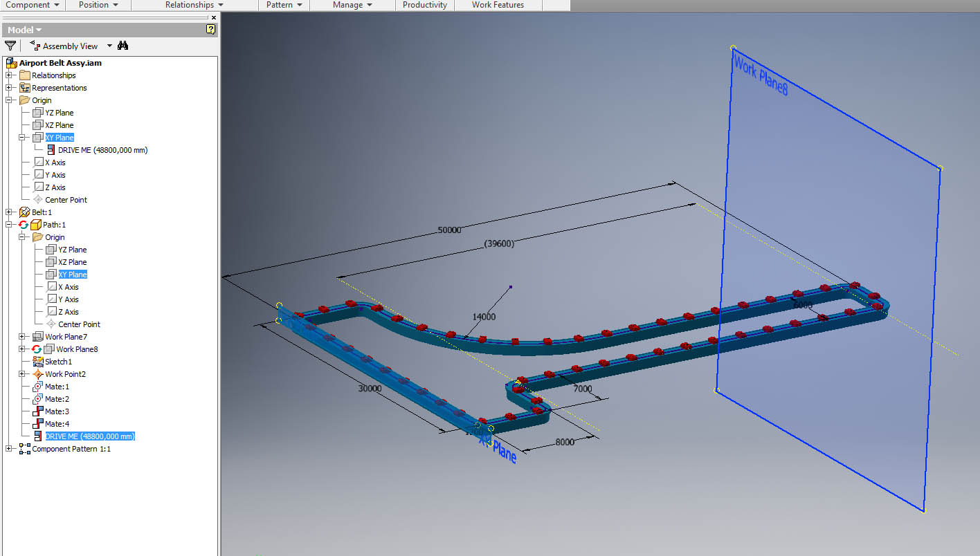Select the Belt:1 component icon
The image size is (980, 556).
click(x=25, y=212)
